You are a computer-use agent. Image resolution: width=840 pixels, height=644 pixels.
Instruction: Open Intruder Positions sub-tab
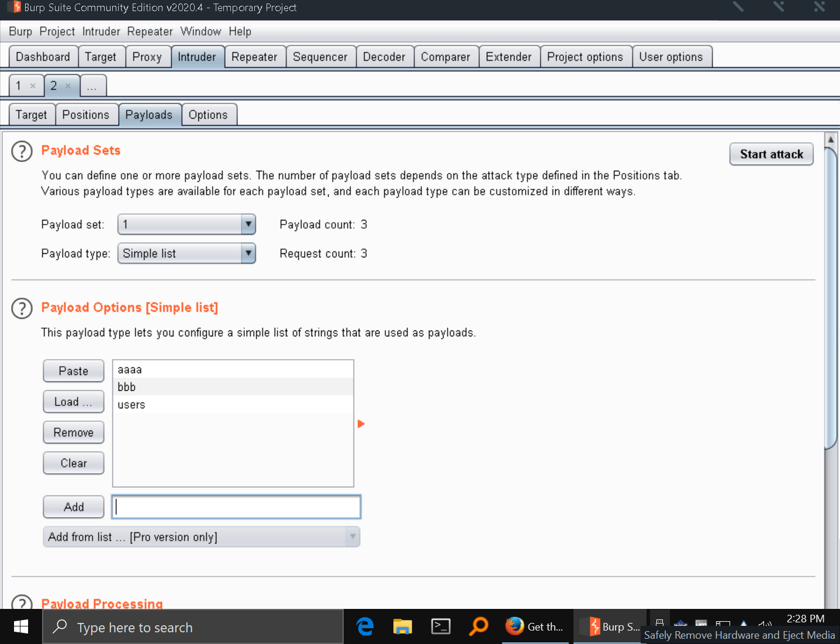pyautogui.click(x=86, y=115)
